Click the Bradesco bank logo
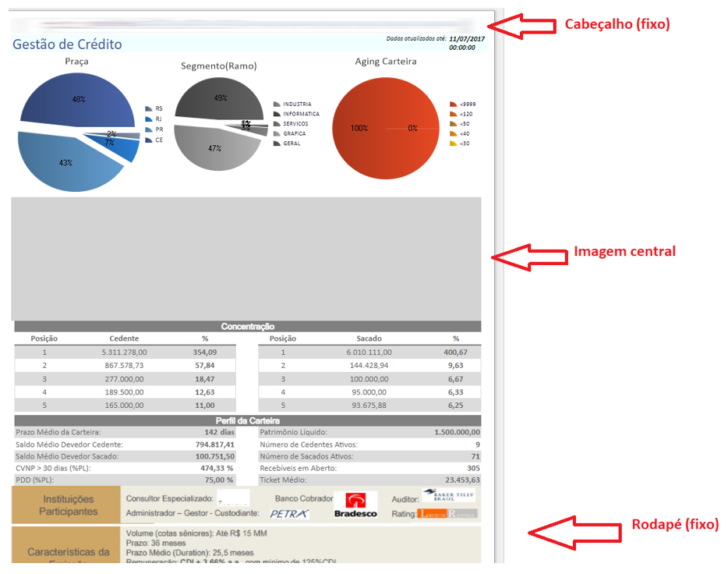 pos(355,505)
